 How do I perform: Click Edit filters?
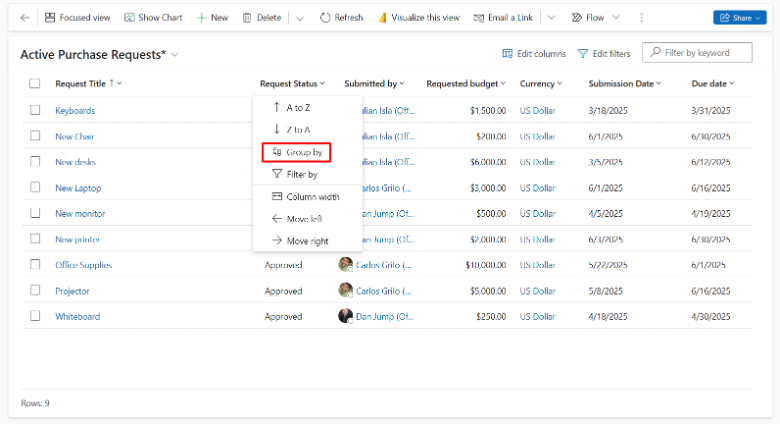pos(604,54)
